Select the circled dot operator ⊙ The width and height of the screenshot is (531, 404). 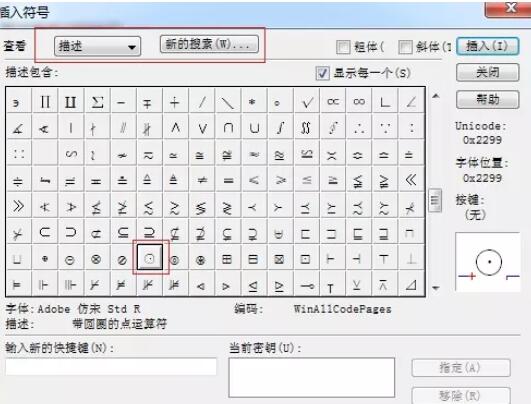point(149,258)
